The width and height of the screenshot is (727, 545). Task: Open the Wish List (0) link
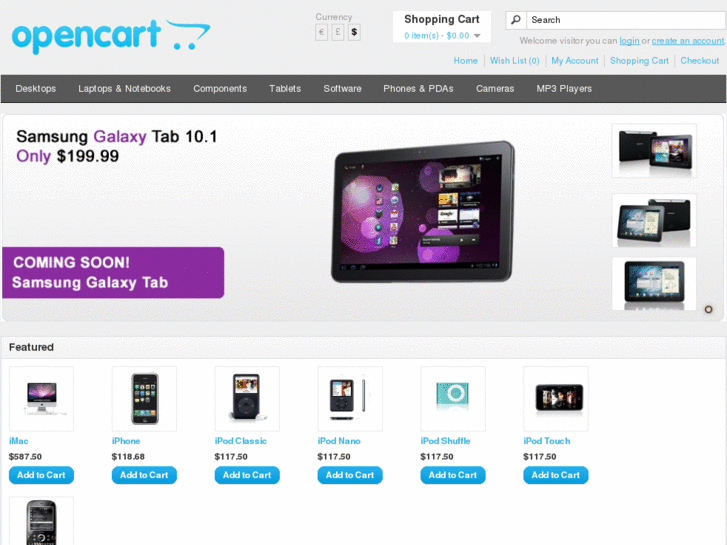pos(515,61)
